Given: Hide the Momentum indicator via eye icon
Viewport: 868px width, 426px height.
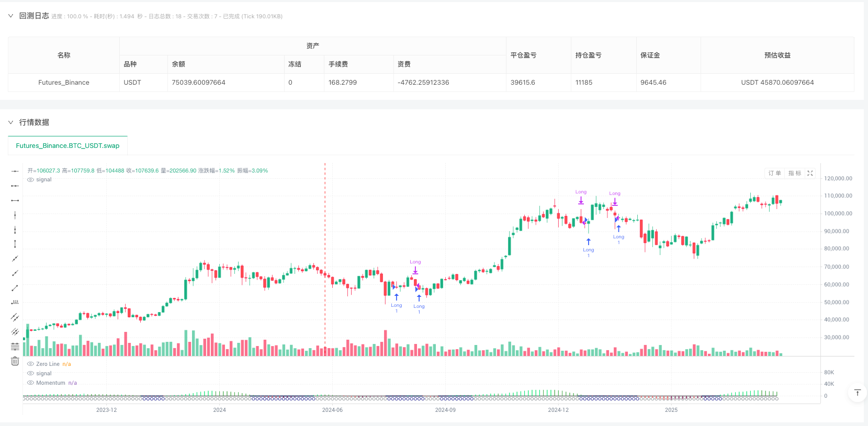Looking at the screenshot, I should pyautogui.click(x=31, y=383).
